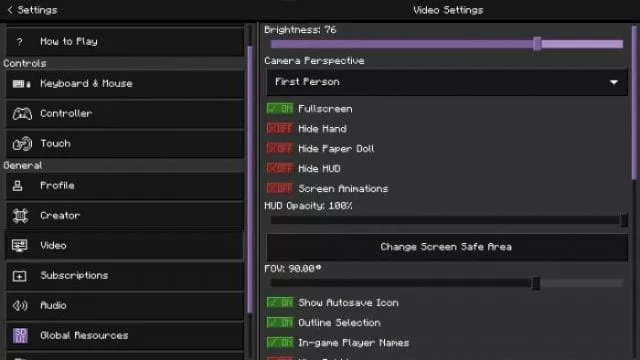Select the Keyboard & Mouse keyboard icon
The image size is (640, 360).
[x=22, y=84]
